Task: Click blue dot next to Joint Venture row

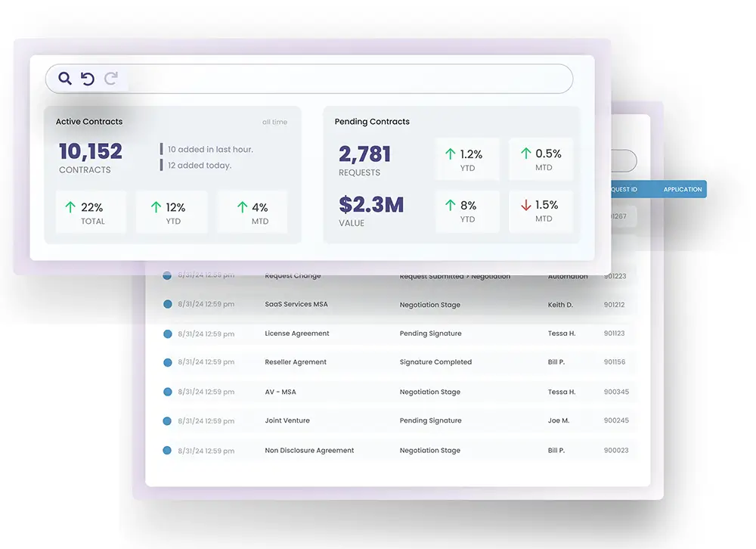Action: 168,420
